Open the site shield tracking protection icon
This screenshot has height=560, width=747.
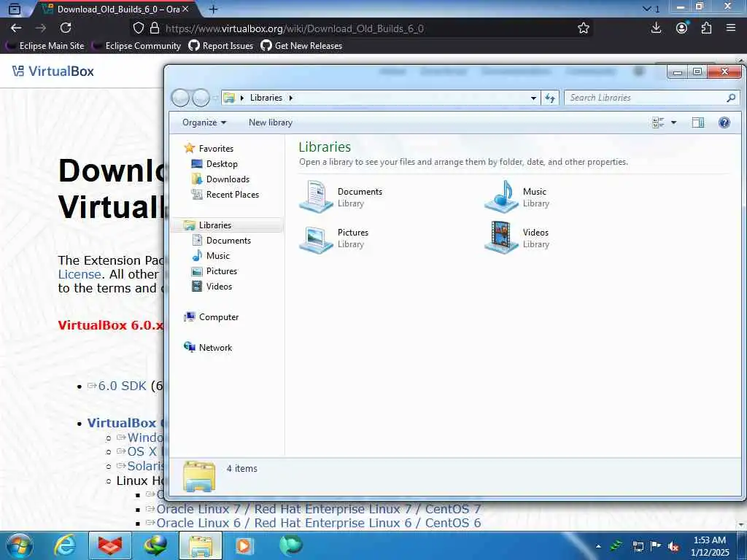(138, 28)
